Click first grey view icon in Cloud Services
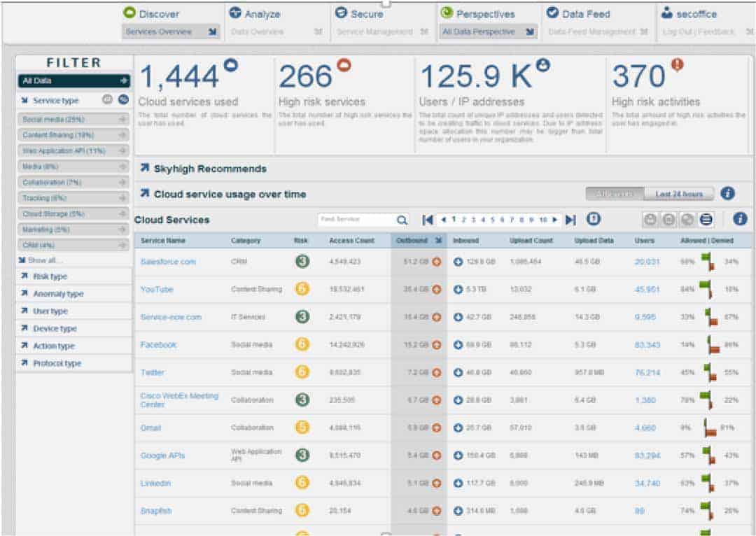756x536 pixels. [x=650, y=220]
